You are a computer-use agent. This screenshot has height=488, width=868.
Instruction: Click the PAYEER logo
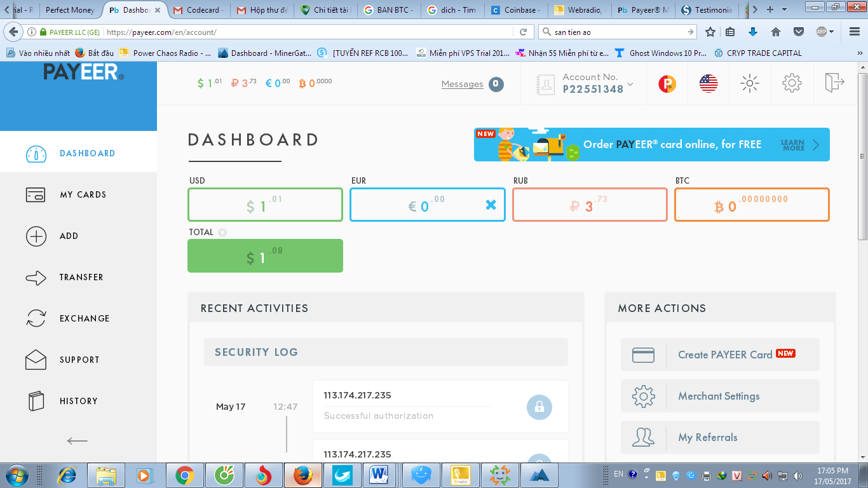click(84, 72)
